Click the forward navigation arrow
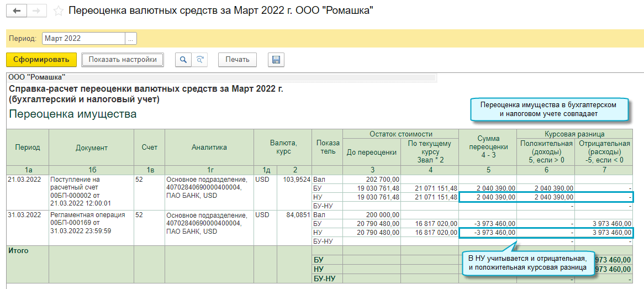The height and width of the screenshot is (289, 644). click(x=36, y=11)
